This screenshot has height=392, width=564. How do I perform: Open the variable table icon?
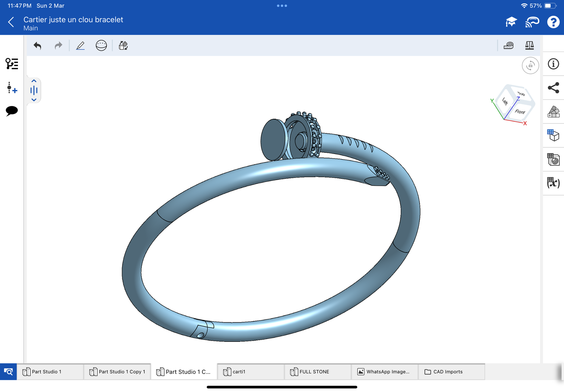tap(553, 183)
